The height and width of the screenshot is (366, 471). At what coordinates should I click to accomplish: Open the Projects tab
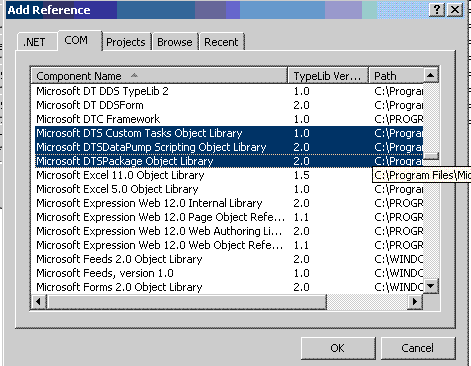[x=126, y=42]
